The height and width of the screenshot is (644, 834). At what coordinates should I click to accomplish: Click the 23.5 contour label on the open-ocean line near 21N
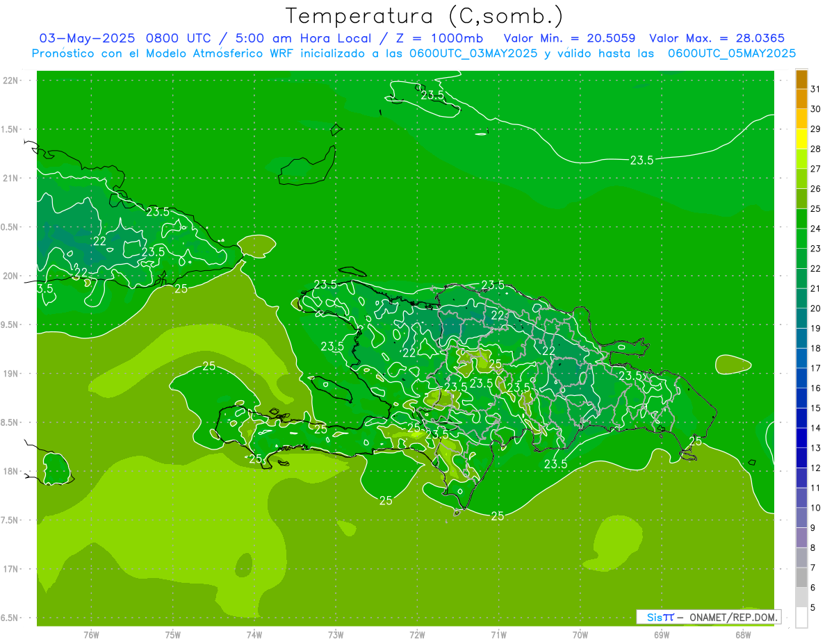click(641, 160)
